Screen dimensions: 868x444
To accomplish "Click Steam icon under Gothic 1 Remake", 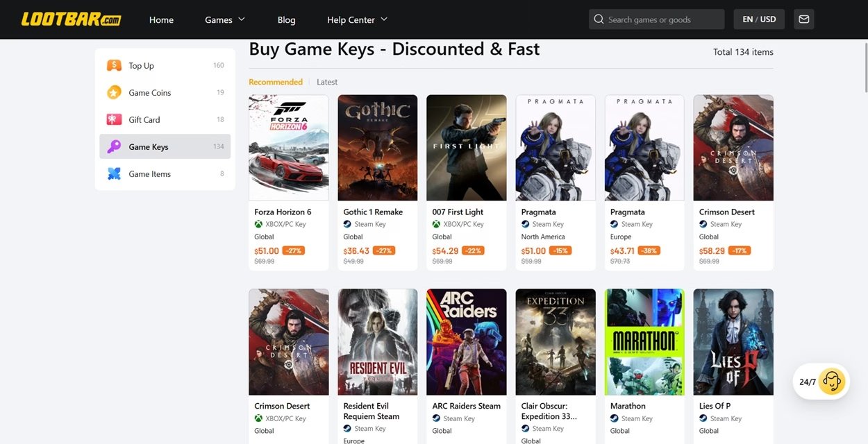I will click(347, 224).
